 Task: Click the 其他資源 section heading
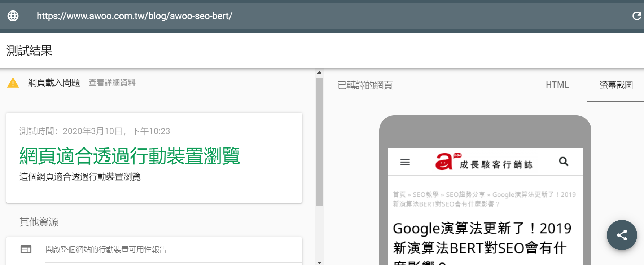click(39, 222)
